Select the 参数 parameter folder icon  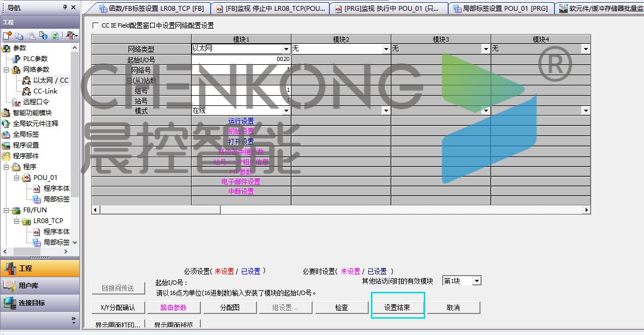(6, 48)
